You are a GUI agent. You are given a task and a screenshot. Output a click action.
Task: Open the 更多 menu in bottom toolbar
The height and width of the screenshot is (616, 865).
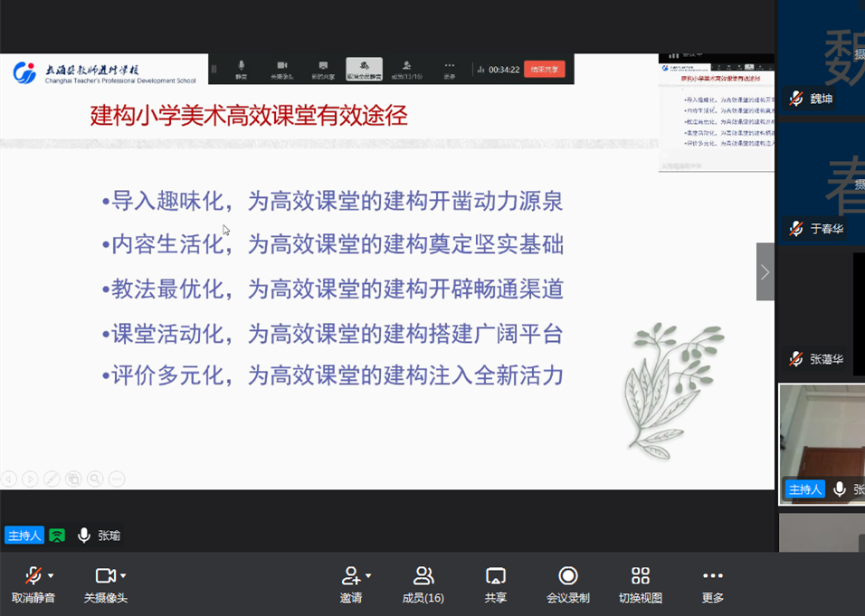click(713, 584)
